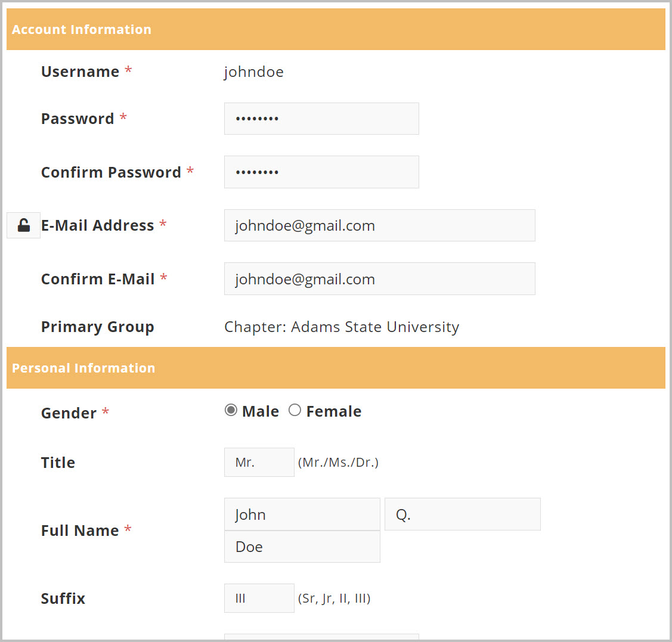Click the Personal Information section header

pyautogui.click(x=83, y=368)
